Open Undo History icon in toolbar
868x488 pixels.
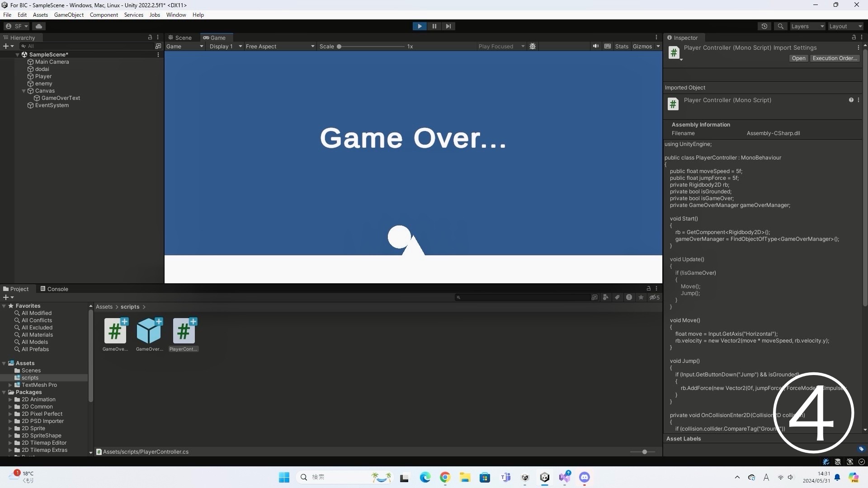pos(764,26)
